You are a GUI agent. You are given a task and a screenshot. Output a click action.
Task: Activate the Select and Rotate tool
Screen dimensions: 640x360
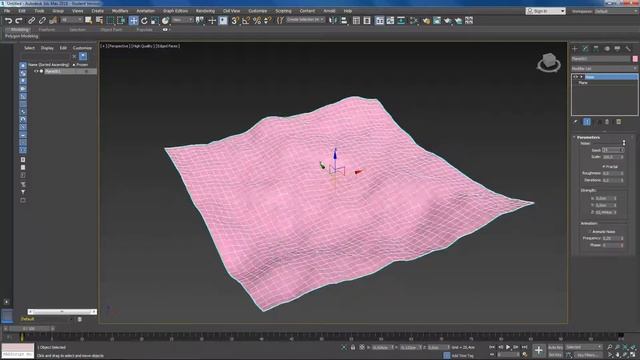pos(144,20)
